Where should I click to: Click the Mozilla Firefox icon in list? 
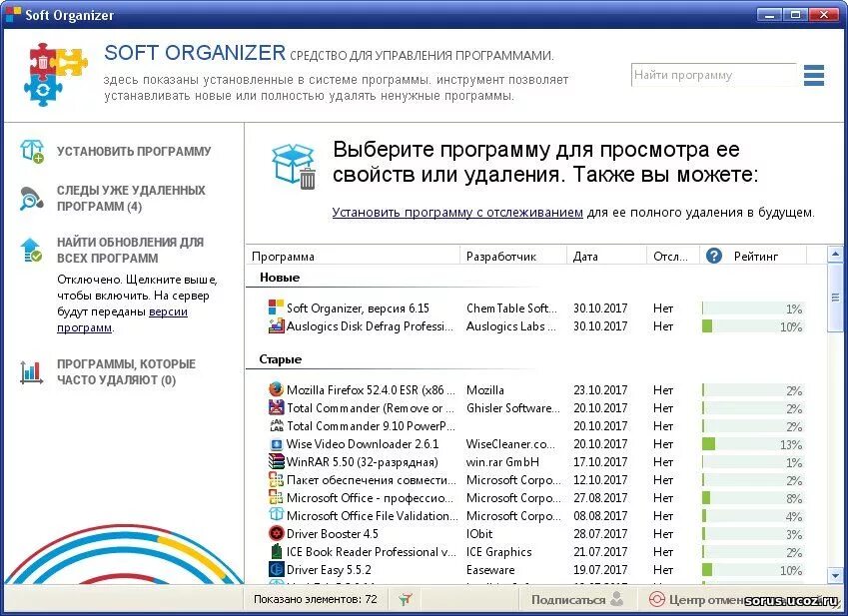(x=276, y=389)
